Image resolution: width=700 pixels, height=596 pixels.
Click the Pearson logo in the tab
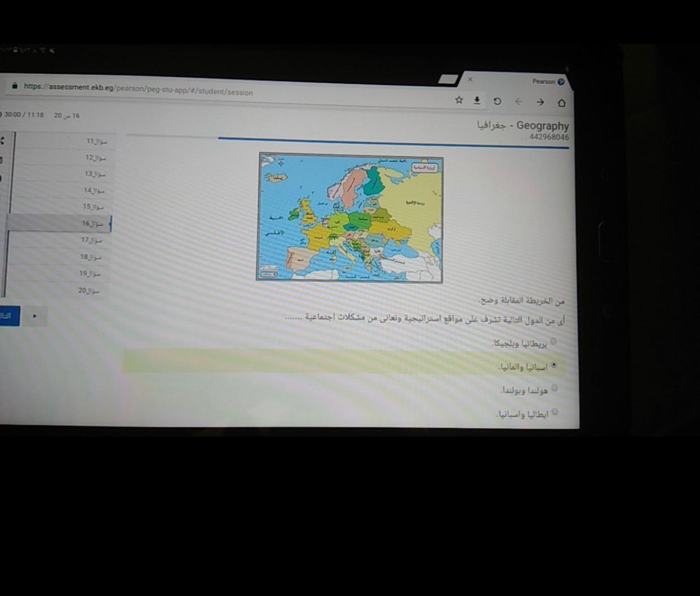click(x=561, y=82)
